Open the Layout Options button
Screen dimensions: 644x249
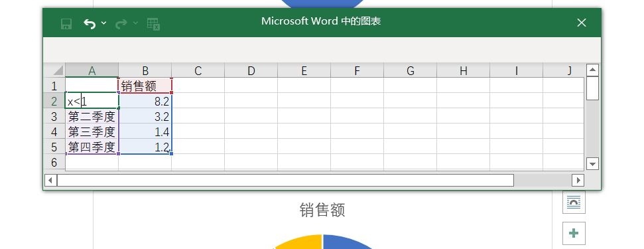click(573, 203)
